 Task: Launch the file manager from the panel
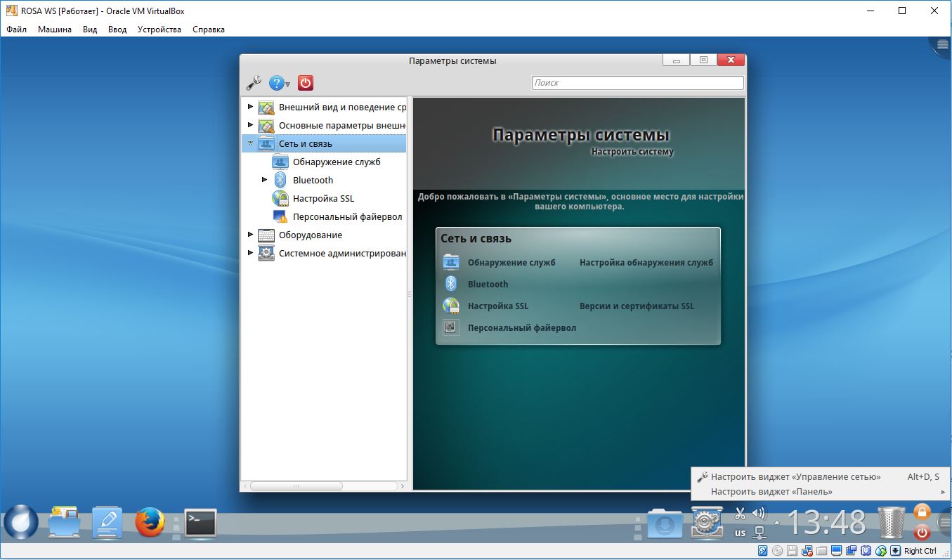click(x=65, y=522)
